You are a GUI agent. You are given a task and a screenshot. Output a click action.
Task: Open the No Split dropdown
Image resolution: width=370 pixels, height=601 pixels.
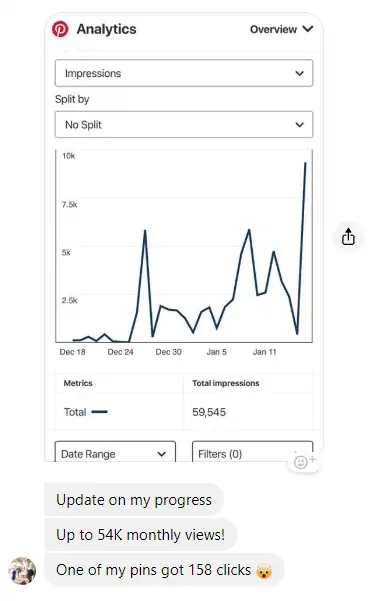pos(184,124)
